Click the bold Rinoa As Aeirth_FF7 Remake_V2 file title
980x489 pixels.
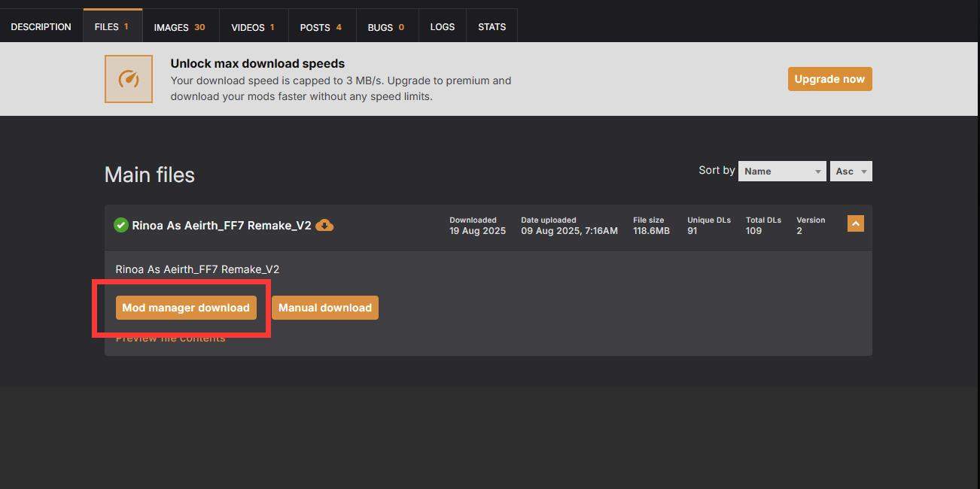pos(221,226)
